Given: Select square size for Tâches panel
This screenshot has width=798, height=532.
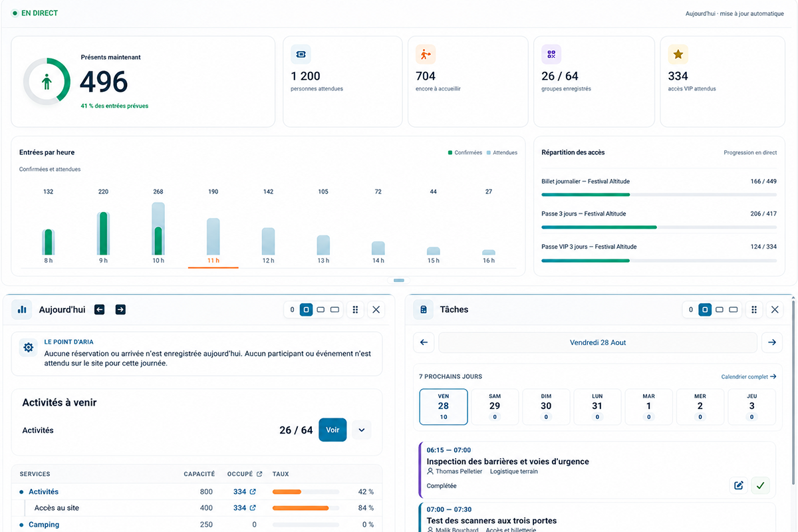Looking at the screenshot, I should coord(705,310).
